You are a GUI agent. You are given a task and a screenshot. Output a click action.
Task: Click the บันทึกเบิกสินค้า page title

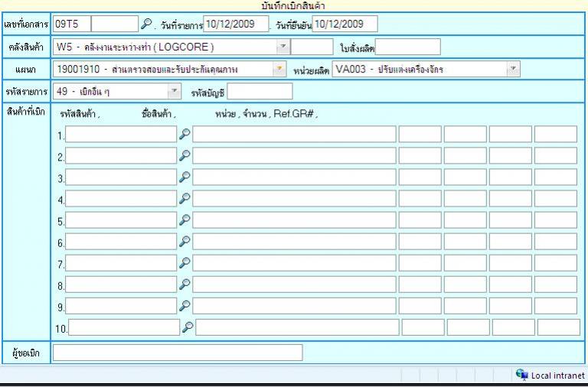pos(294,6)
